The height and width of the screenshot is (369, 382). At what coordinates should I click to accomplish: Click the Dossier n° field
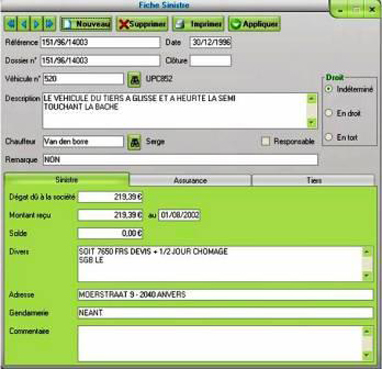tap(100, 61)
